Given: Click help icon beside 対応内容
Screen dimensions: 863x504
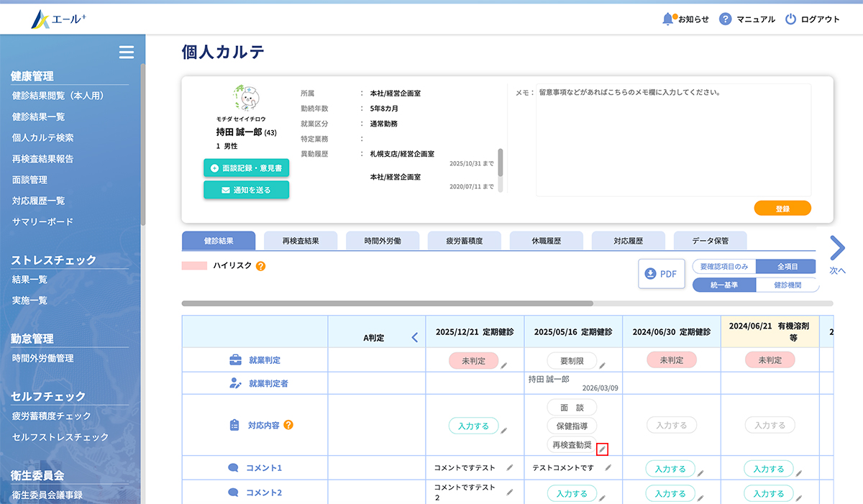Looking at the screenshot, I should [x=288, y=425].
